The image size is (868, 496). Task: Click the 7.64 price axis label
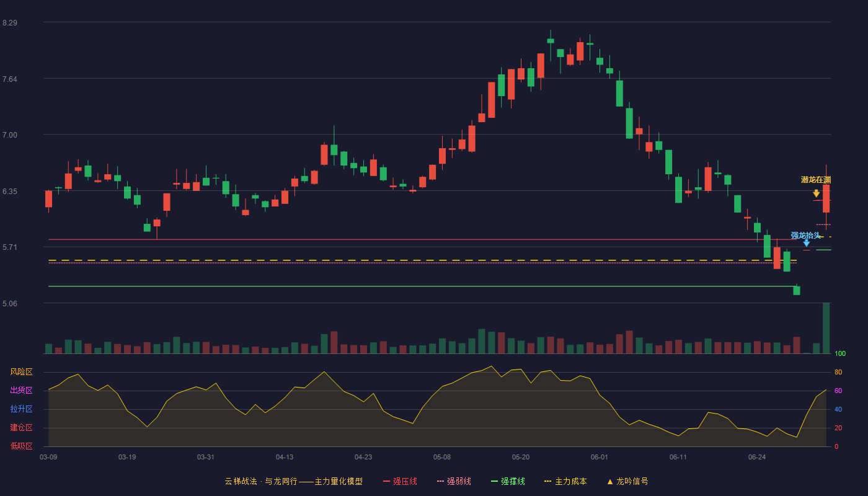tap(10, 79)
